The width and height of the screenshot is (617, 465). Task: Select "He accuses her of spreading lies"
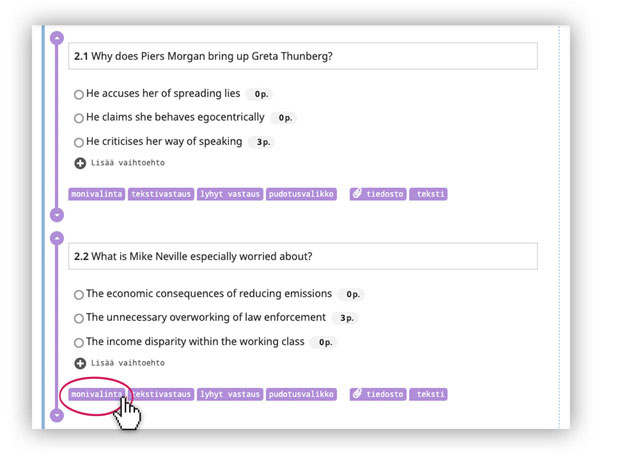(79, 95)
